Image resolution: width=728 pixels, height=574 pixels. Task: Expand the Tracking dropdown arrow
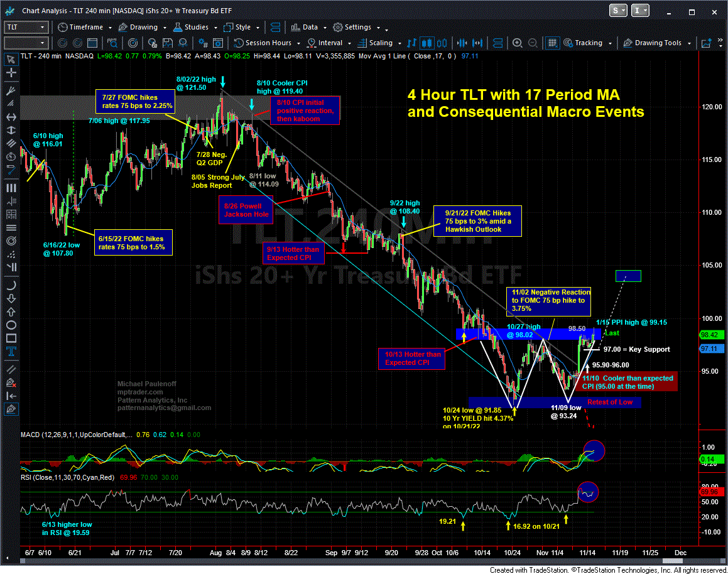point(610,43)
